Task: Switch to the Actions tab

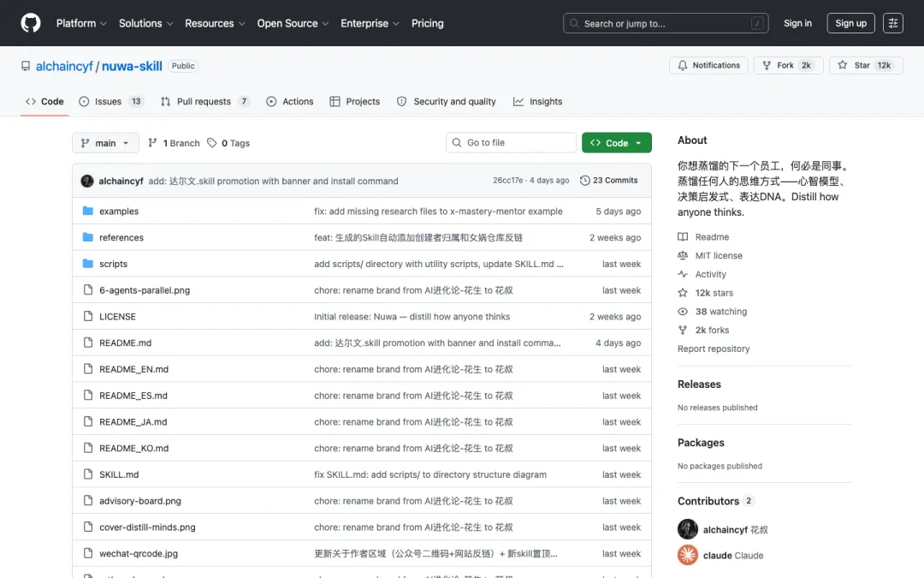Action: (289, 101)
